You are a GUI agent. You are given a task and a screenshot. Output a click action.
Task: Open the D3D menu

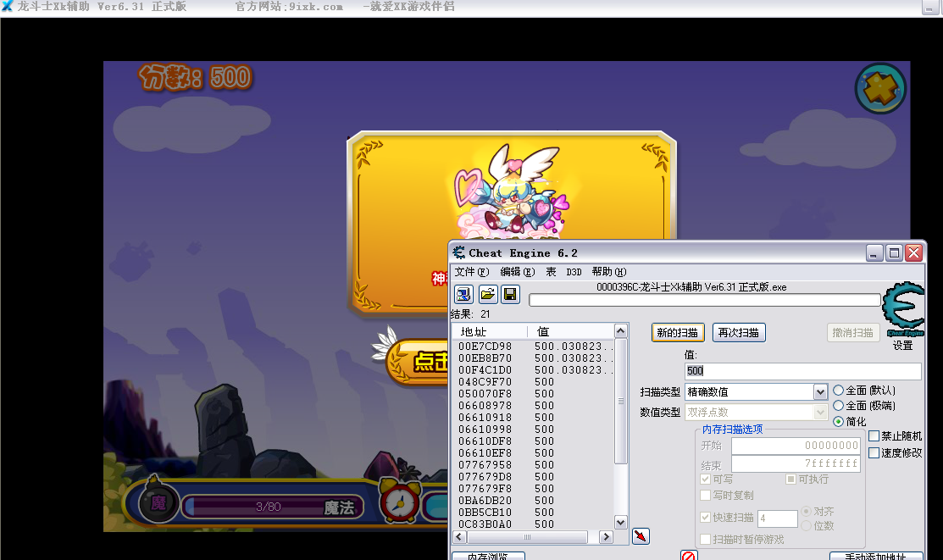click(574, 272)
